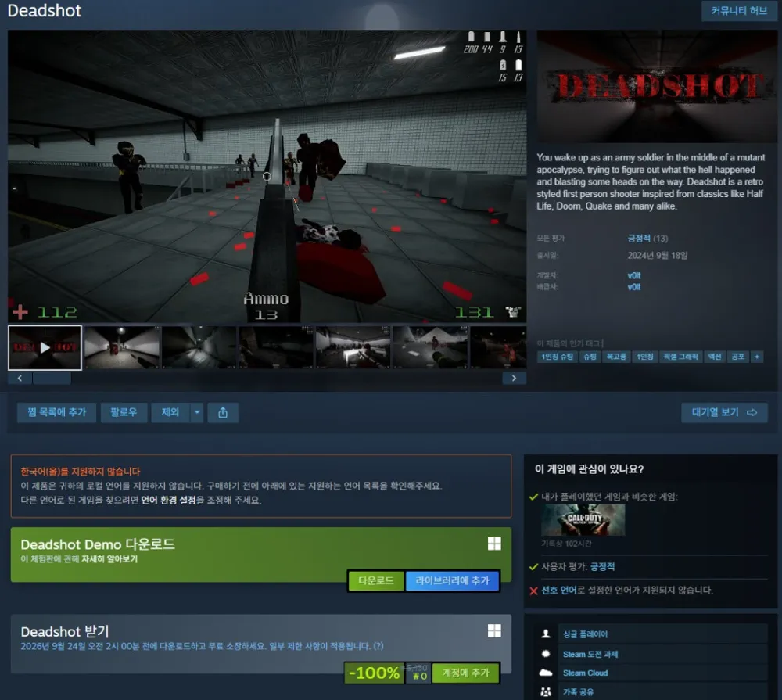Click the family sharing people icon
Viewport: 782px width, 700px height.
coord(546,692)
